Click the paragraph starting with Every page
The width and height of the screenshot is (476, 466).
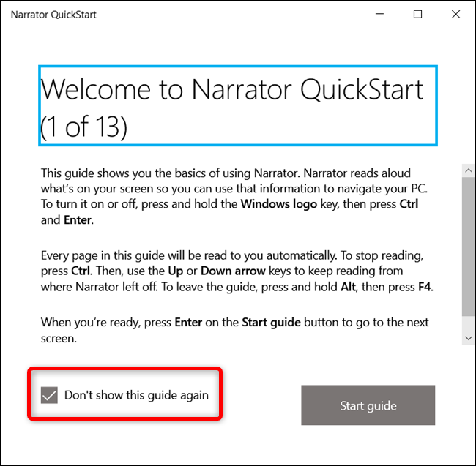[237, 271]
